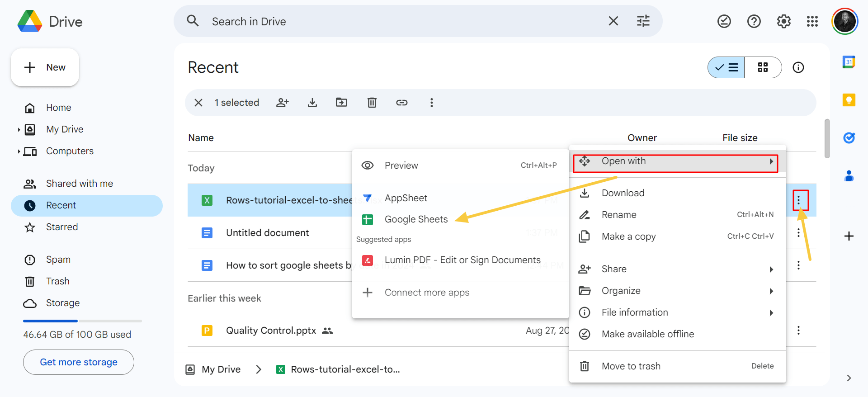Switch to grid layout view
The width and height of the screenshot is (868, 397).
pos(763,67)
